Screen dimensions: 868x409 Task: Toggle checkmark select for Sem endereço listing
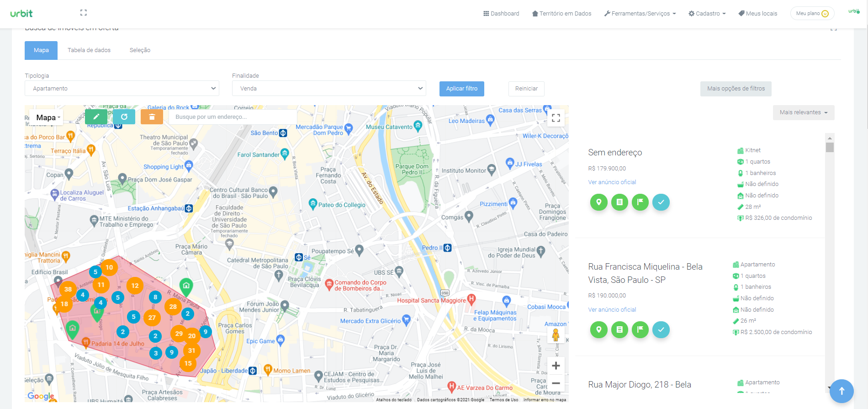point(661,202)
